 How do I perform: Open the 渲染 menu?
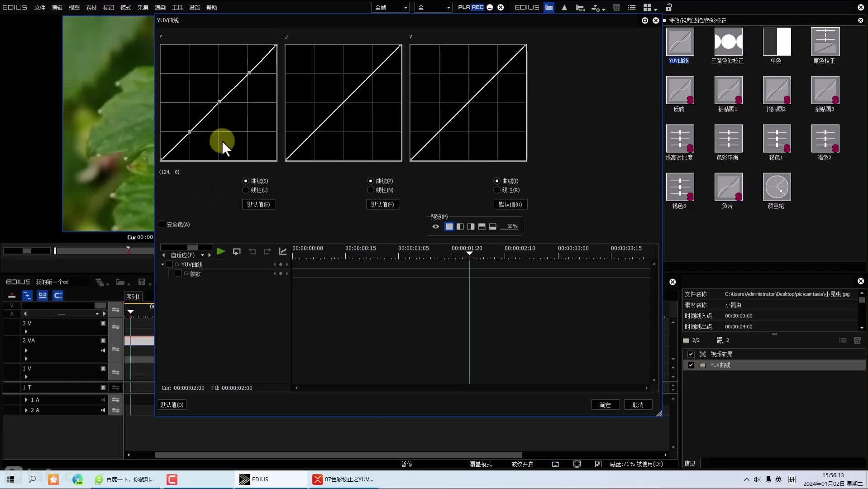coord(160,7)
